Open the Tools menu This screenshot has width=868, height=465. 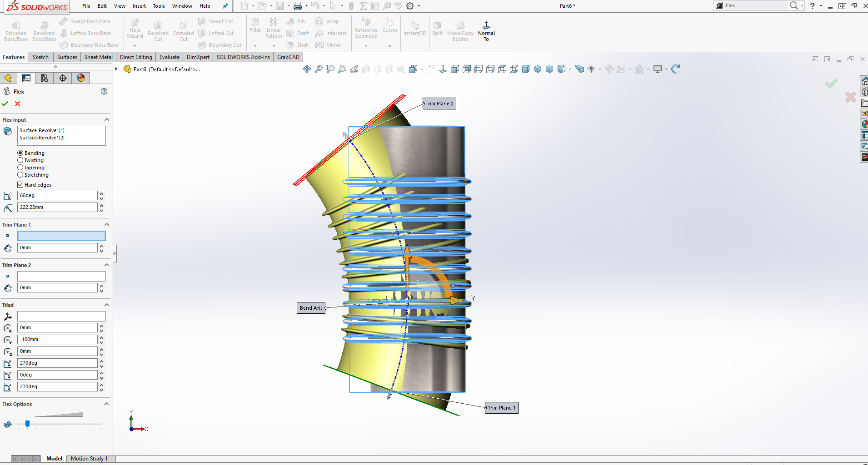[159, 6]
